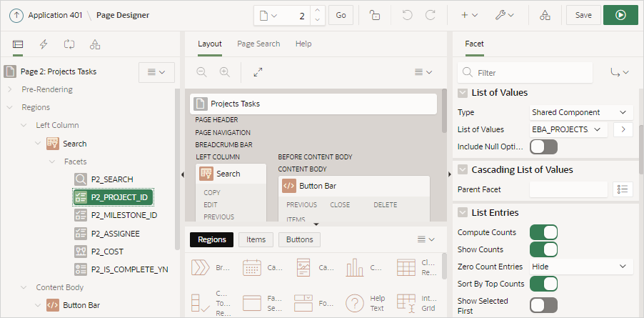Switch to Dynamic Actions lightning tab
The height and width of the screenshot is (318, 644).
(44, 44)
